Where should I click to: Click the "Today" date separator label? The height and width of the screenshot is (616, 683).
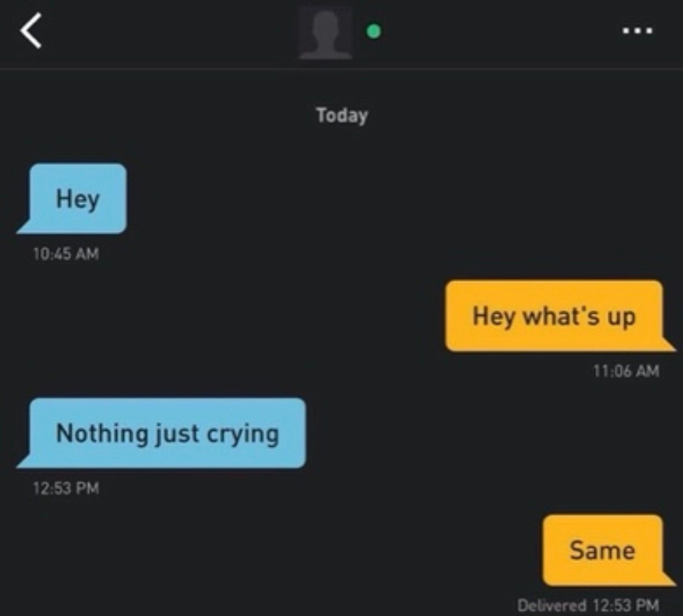[x=342, y=115]
